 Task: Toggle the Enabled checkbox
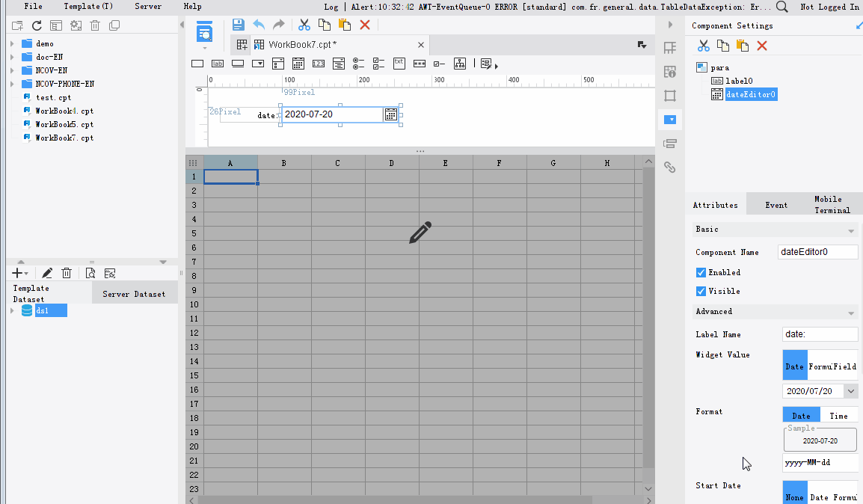(x=701, y=272)
